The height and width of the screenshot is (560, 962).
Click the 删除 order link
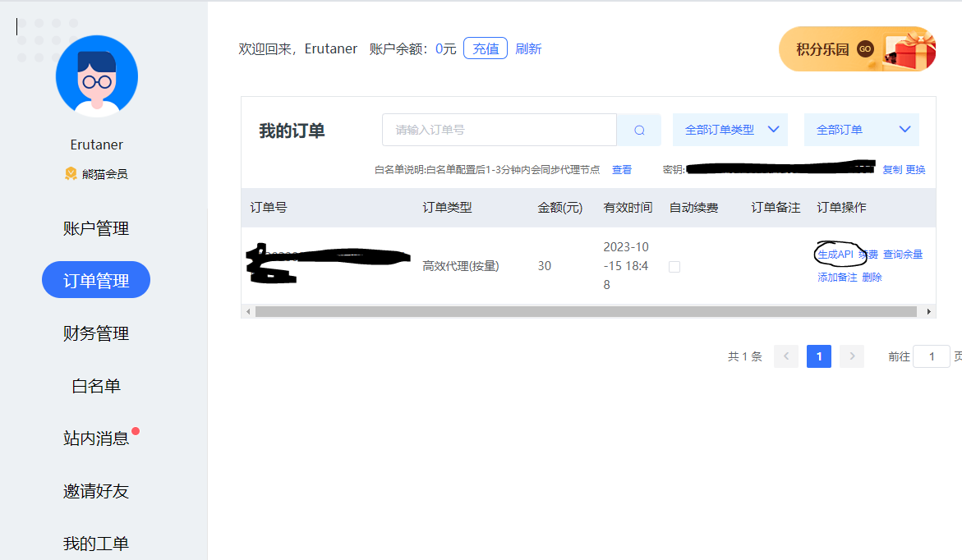(872, 278)
